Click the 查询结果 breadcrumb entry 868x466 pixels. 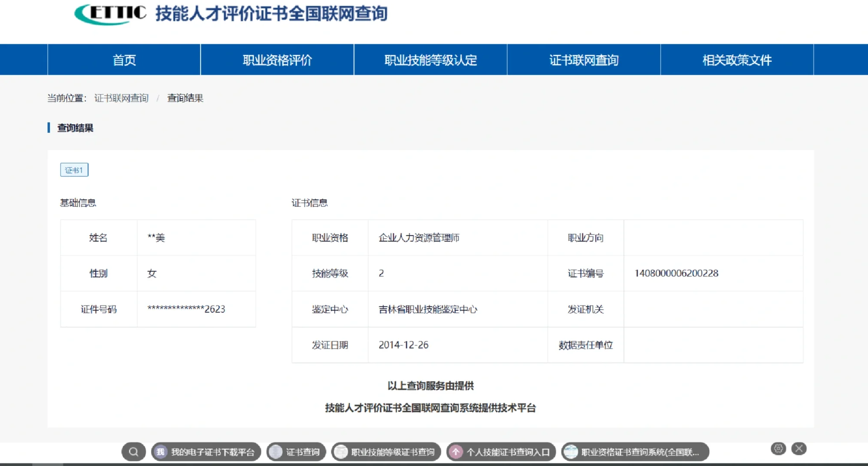coord(186,98)
